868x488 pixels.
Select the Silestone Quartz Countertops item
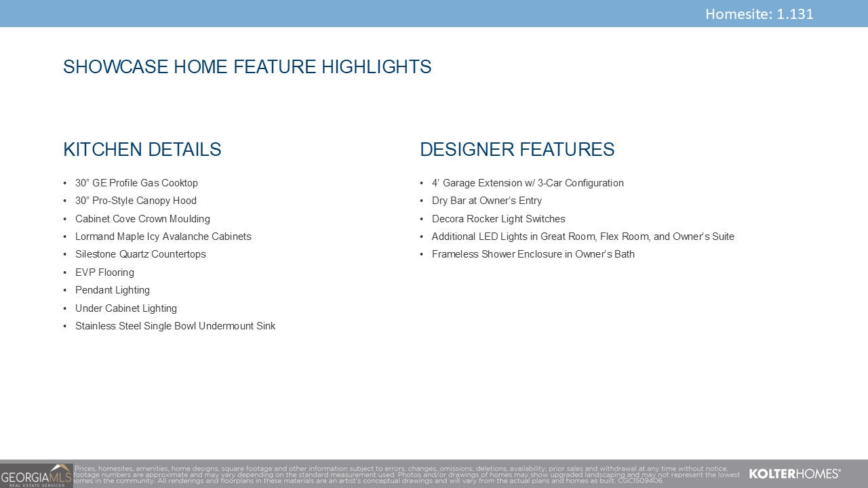[140, 254]
